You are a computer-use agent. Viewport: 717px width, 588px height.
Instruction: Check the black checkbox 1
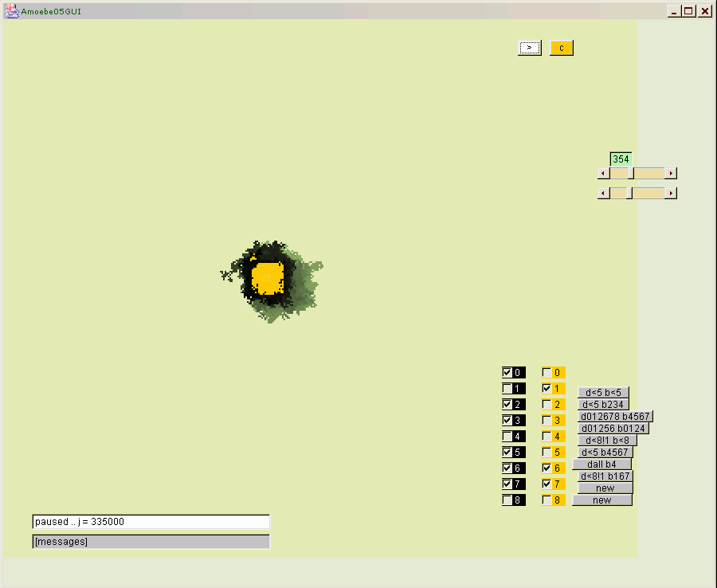[507, 388]
